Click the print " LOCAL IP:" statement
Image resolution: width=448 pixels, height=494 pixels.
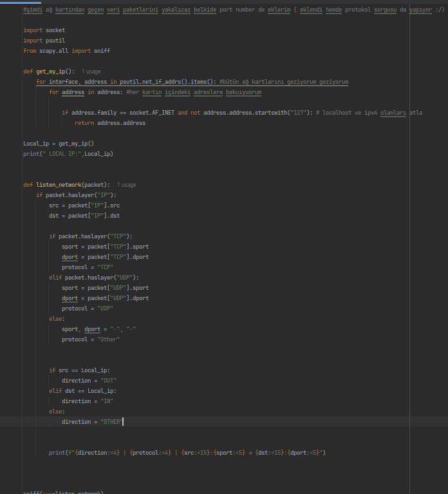point(68,154)
